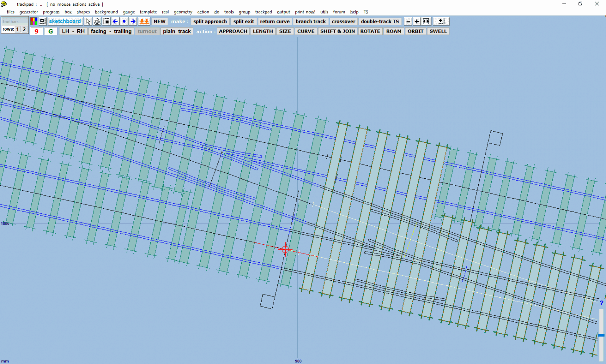606x364 pixels.
Task: Open the utils menu
Action: [x=324, y=12]
